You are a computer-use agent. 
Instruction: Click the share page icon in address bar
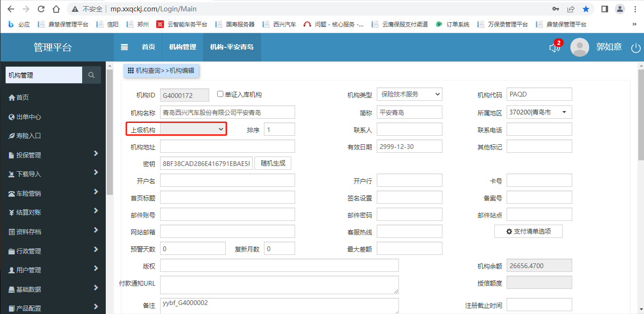point(571,9)
